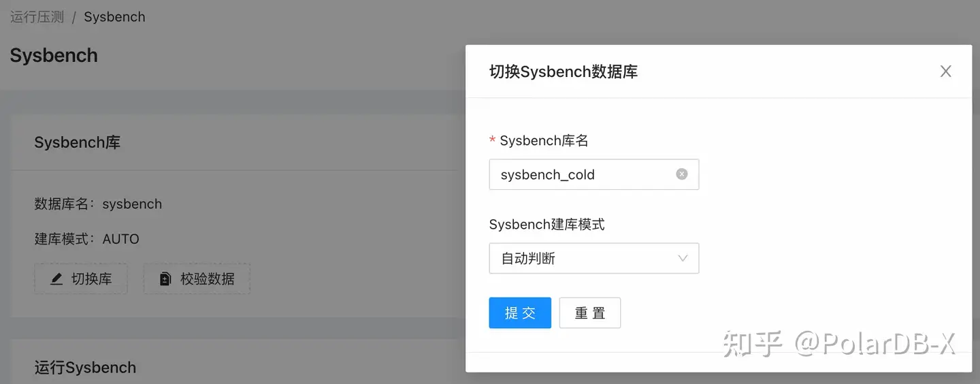Select the Sysbench breadcrumb item

coord(114,17)
